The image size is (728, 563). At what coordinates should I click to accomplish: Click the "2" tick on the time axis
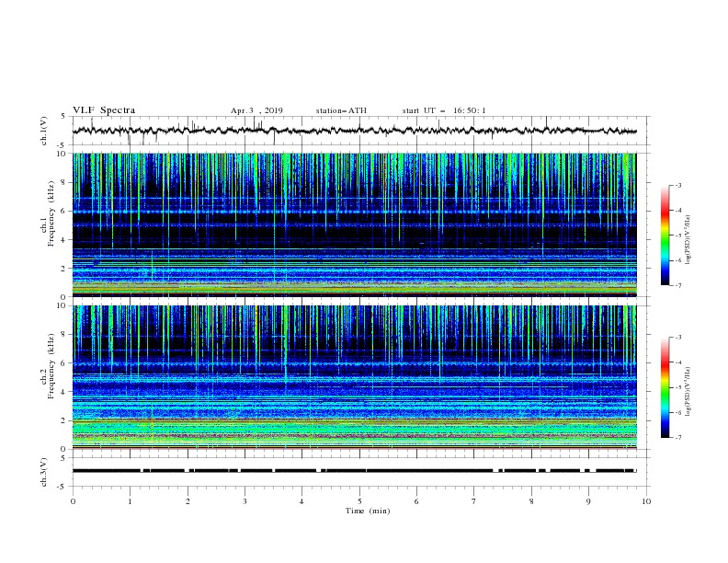(188, 501)
